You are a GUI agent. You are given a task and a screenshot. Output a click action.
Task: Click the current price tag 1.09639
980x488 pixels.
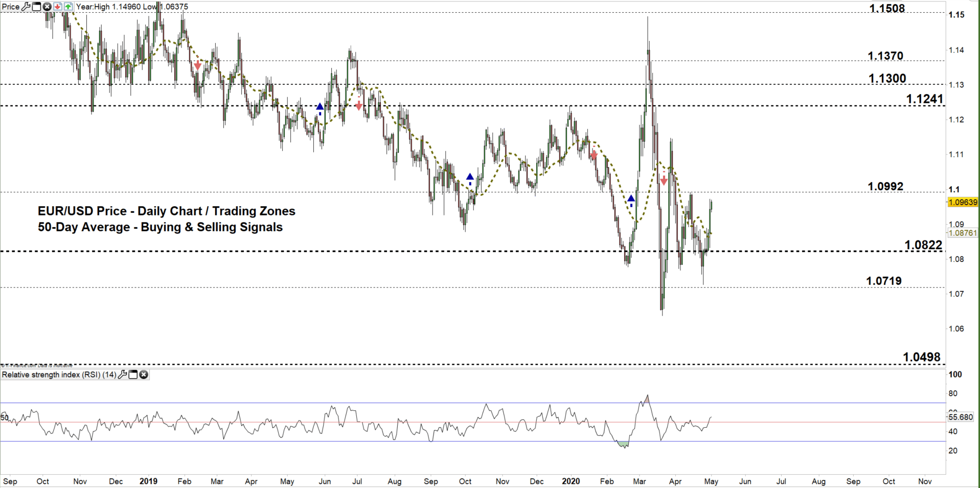963,202
